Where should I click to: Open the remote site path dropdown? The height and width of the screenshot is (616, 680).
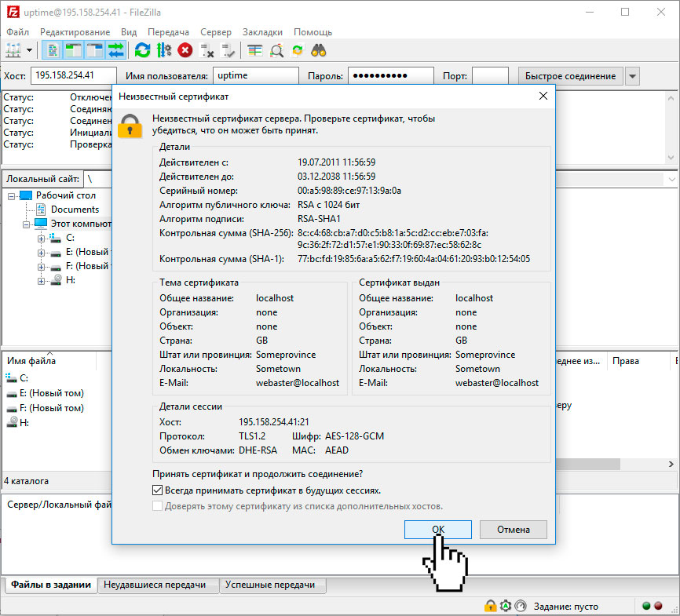coord(671,179)
